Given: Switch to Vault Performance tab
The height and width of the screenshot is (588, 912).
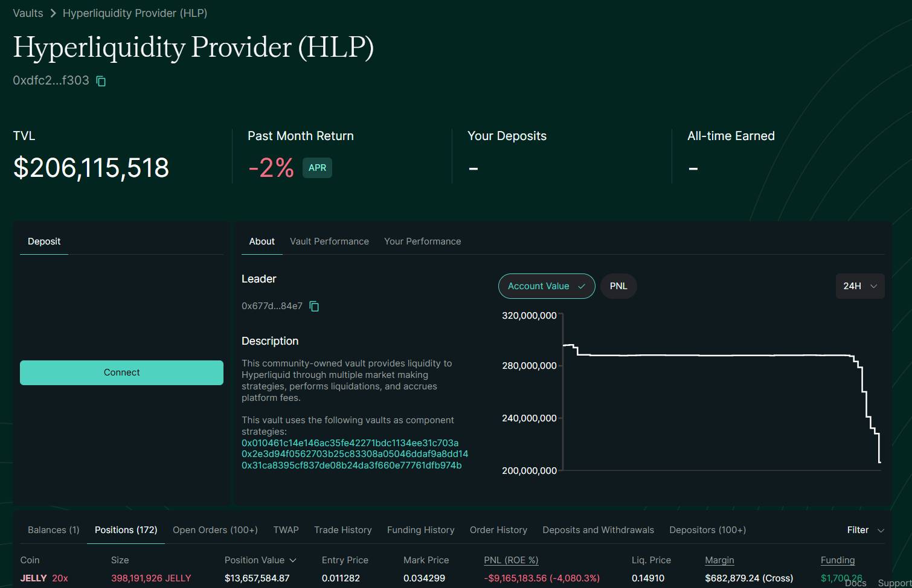Looking at the screenshot, I should coord(329,241).
